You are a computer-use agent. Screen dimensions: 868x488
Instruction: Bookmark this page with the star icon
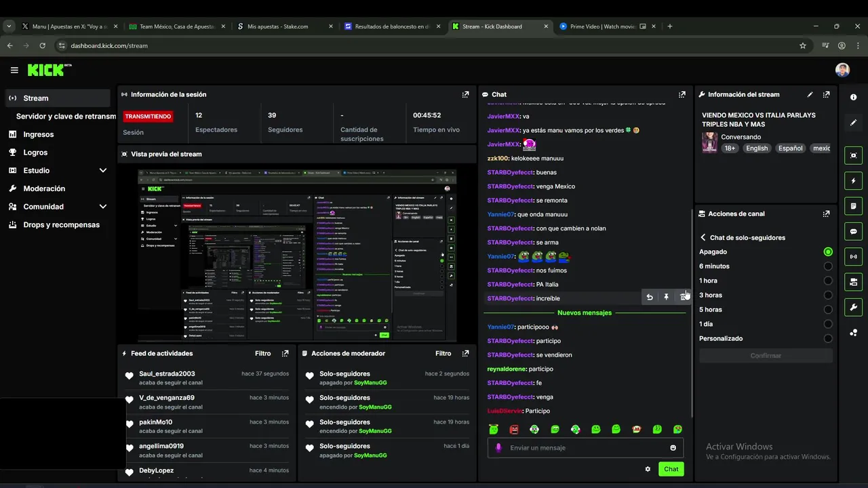pyautogui.click(x=803, y=45)
